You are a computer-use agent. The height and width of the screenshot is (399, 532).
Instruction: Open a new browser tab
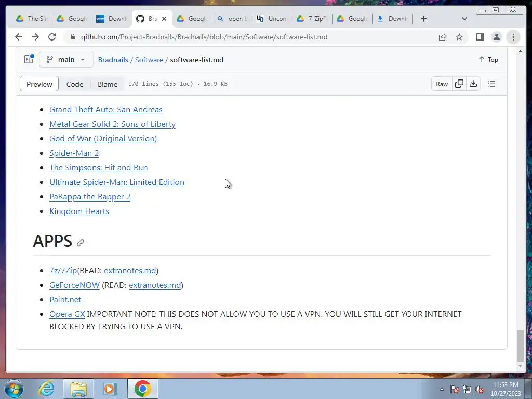click(424, 19)
